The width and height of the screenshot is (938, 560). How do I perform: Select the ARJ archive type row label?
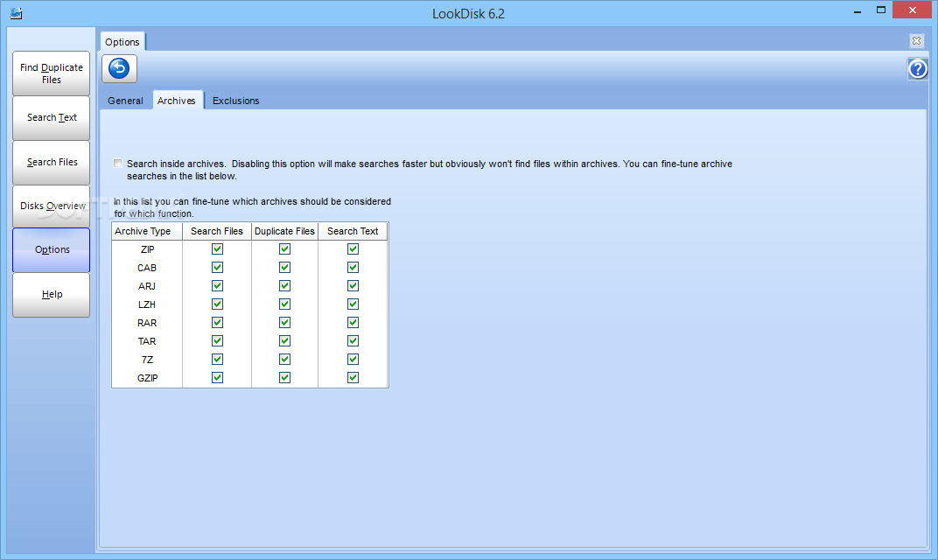click(x=147, y=286)
